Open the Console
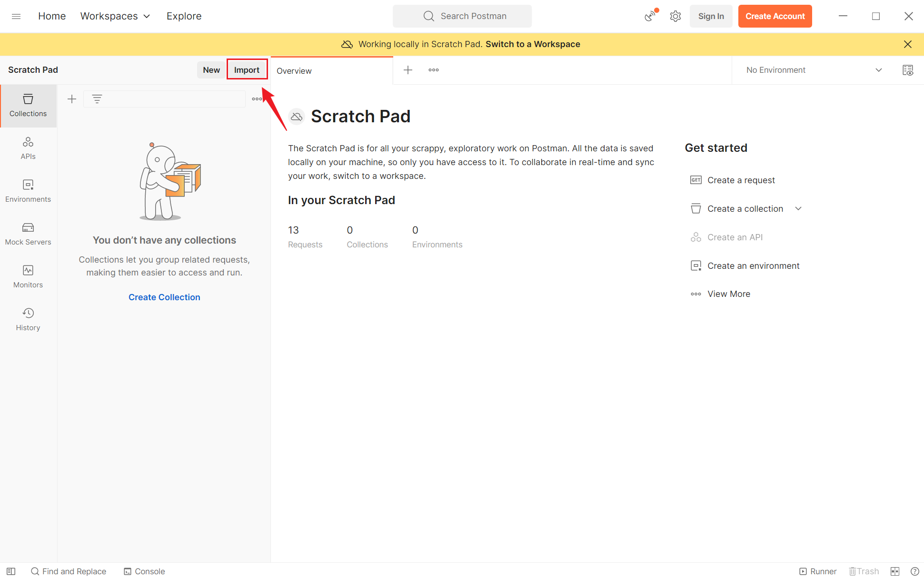The image size is (924, 579). pyautogui.click(x=144, y=571)
